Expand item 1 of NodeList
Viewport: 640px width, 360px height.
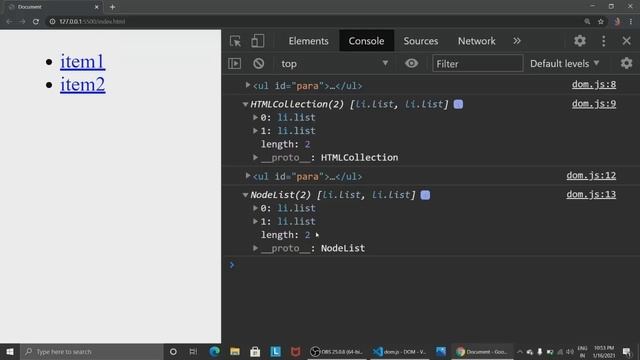[x=256, y=221]
